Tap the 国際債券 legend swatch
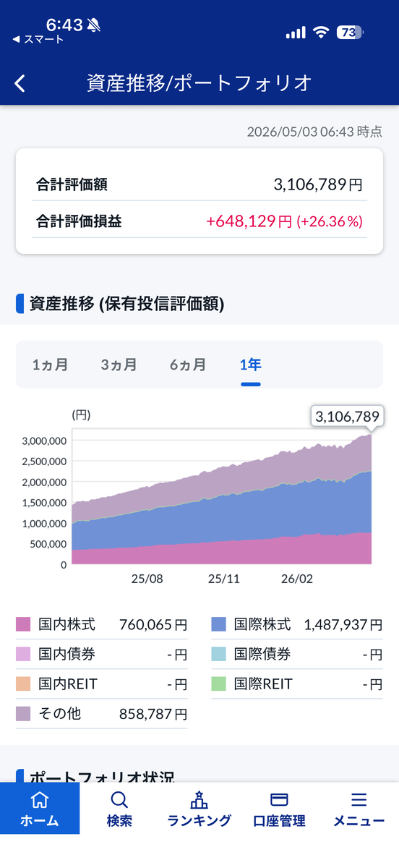This screenshot has height=868, width=399. click(219, 655)
